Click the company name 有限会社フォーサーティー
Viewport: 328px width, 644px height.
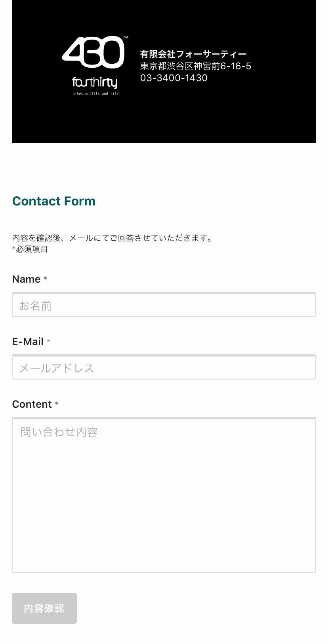point(193,54)
